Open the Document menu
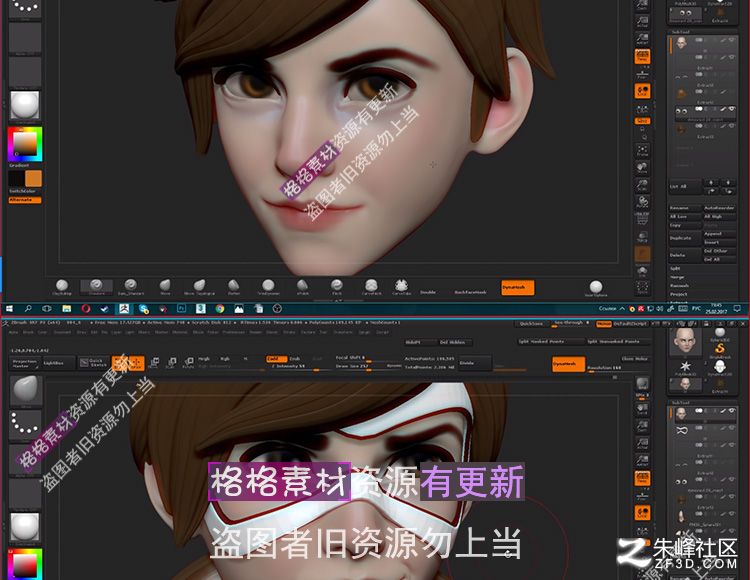 (61, 332)
